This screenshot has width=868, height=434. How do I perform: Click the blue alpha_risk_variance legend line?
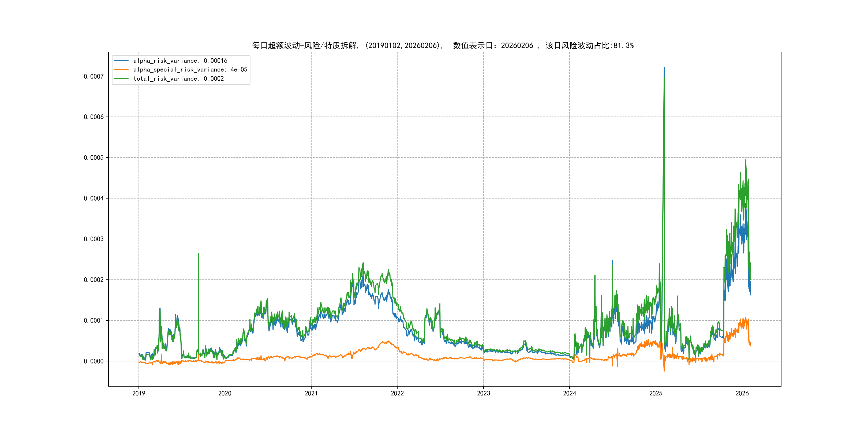tap(121, 61)
